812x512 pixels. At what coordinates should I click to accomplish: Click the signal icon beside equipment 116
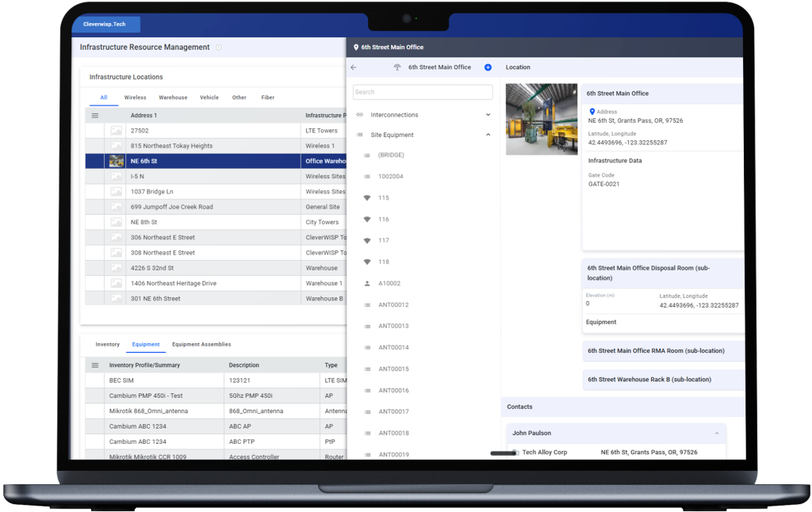point(367,220)
